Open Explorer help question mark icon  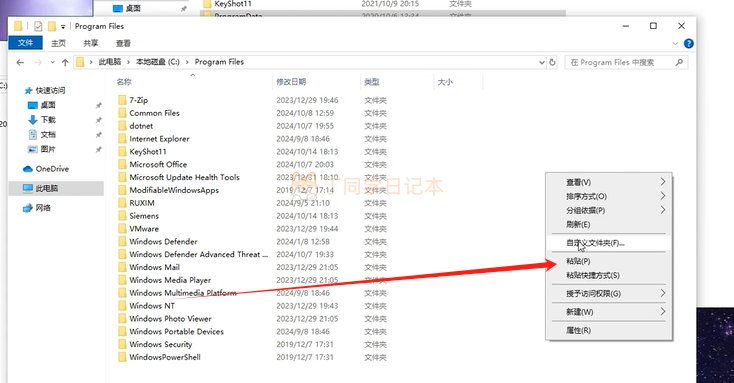coord(689,44)
